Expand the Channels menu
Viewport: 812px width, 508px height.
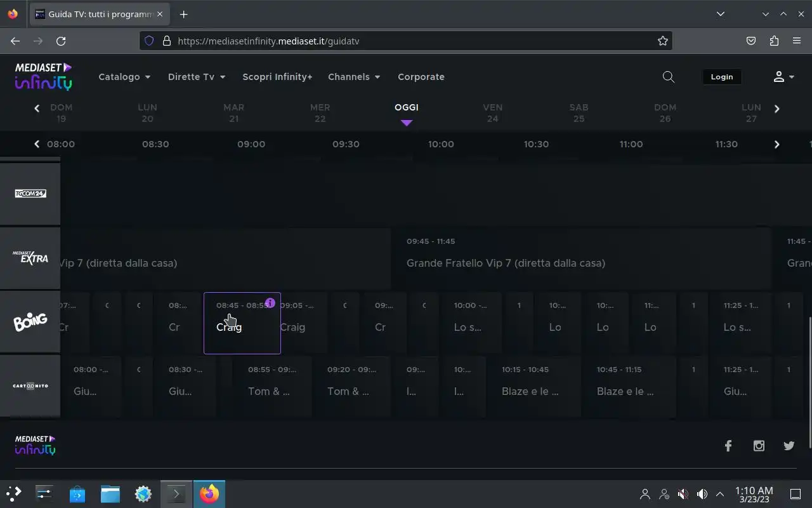[x=354, y=77]
